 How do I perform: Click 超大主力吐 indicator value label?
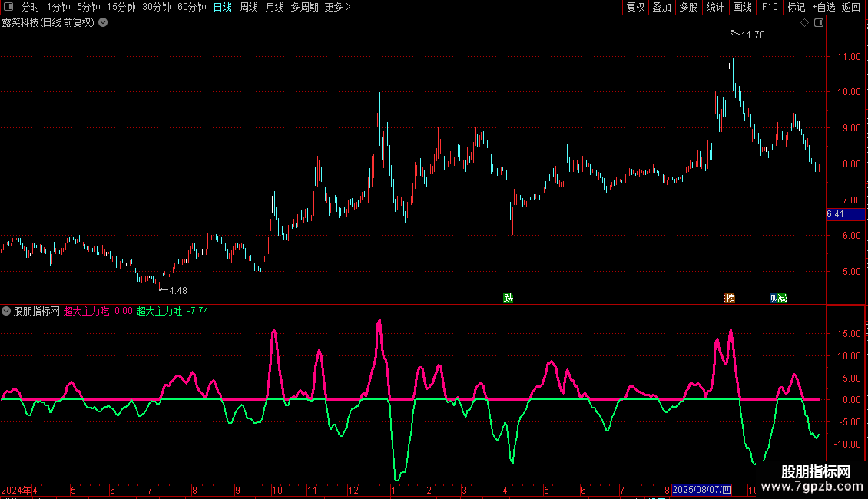pos(173,312)
